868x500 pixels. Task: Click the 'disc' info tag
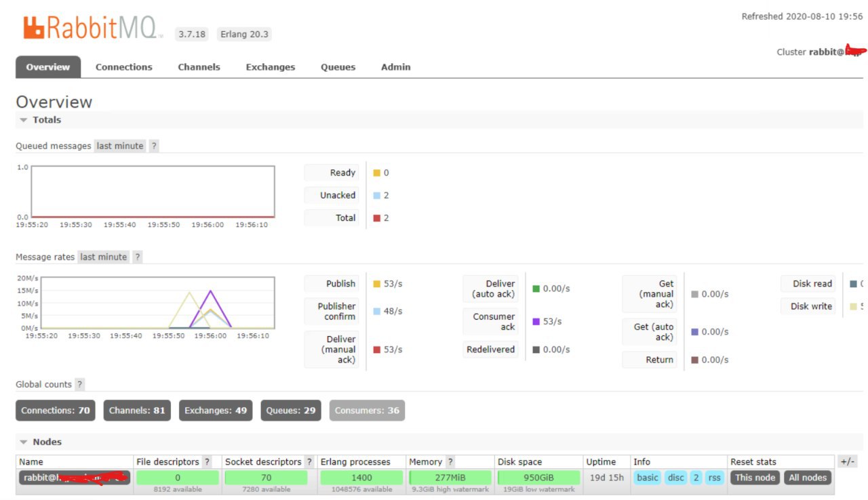click(x=676, y=478)
